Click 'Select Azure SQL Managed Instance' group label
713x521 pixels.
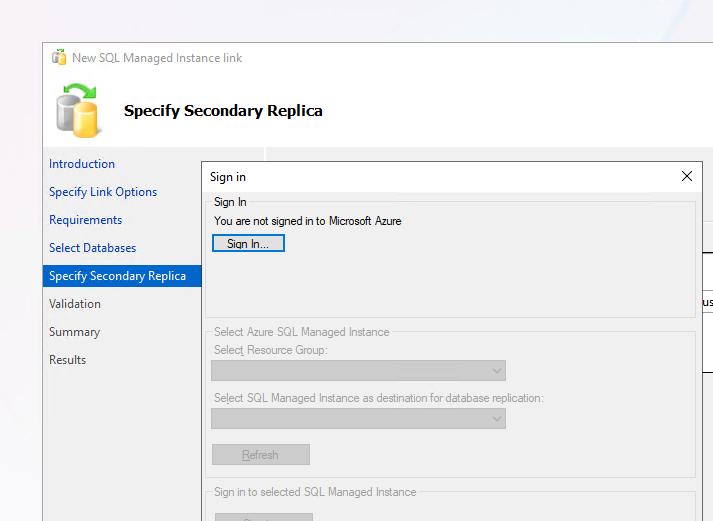point(301,332)
